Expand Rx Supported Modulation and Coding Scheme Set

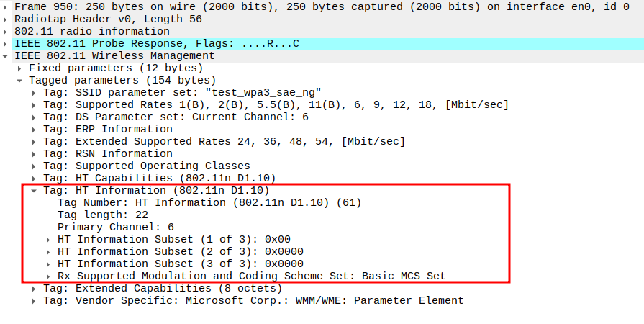point(49,276)
